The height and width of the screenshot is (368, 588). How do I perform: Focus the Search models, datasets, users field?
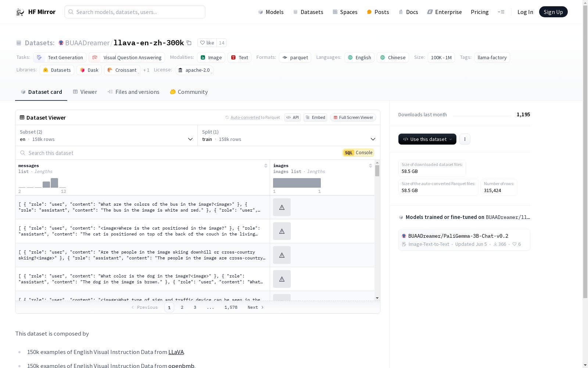pos(135,12)
